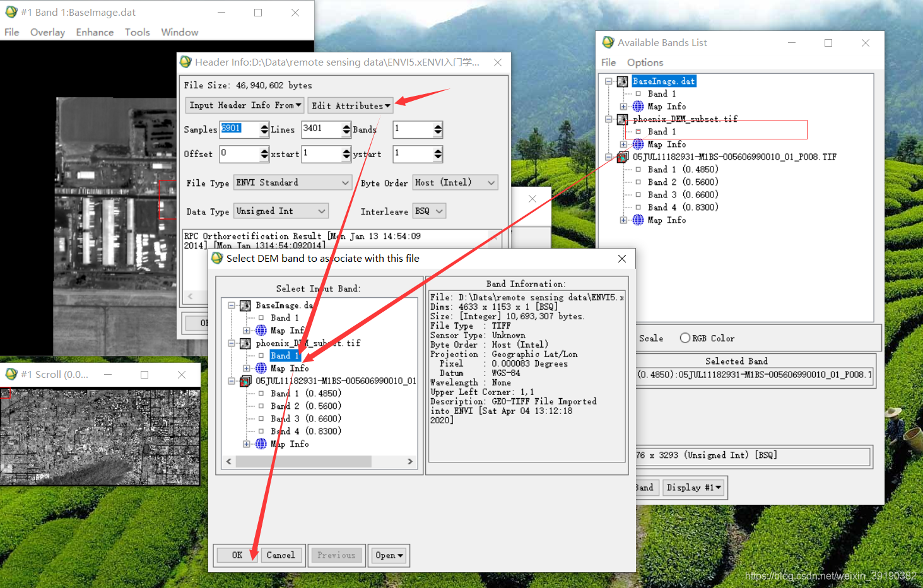Select highlighted Band 1 under phoenix_DEM in Select DEM dialog
This screenshot has height=588, width=923.
click(x=285, y=356)
